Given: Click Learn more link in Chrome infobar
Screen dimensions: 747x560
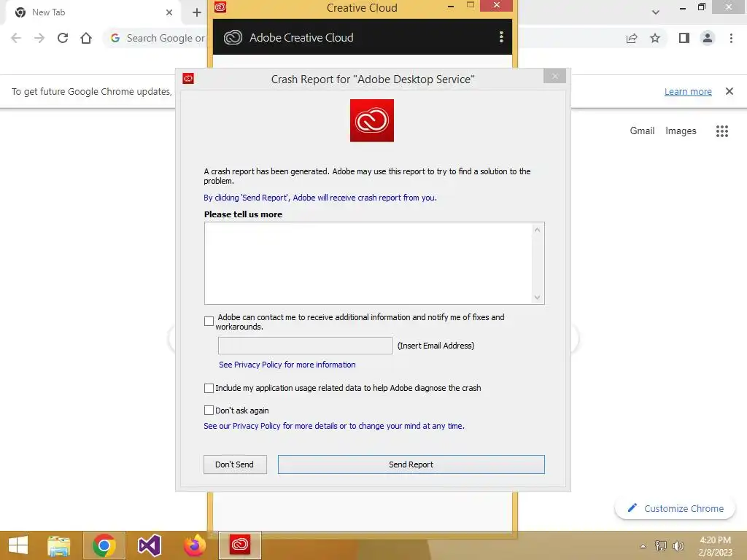Looking at the screenshot, I should point(688,91).
